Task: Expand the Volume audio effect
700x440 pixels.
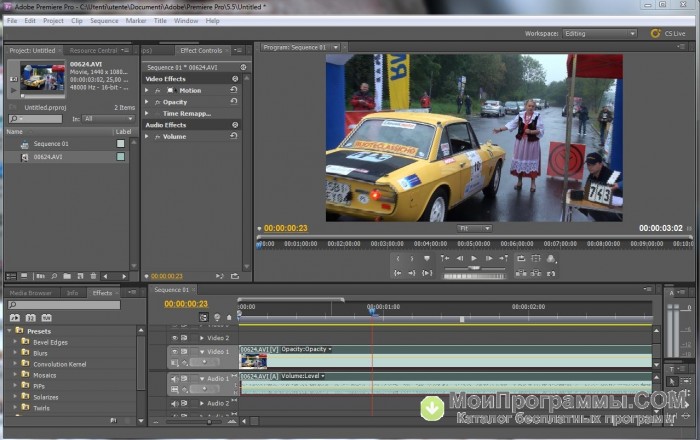Action: point(147,137)
